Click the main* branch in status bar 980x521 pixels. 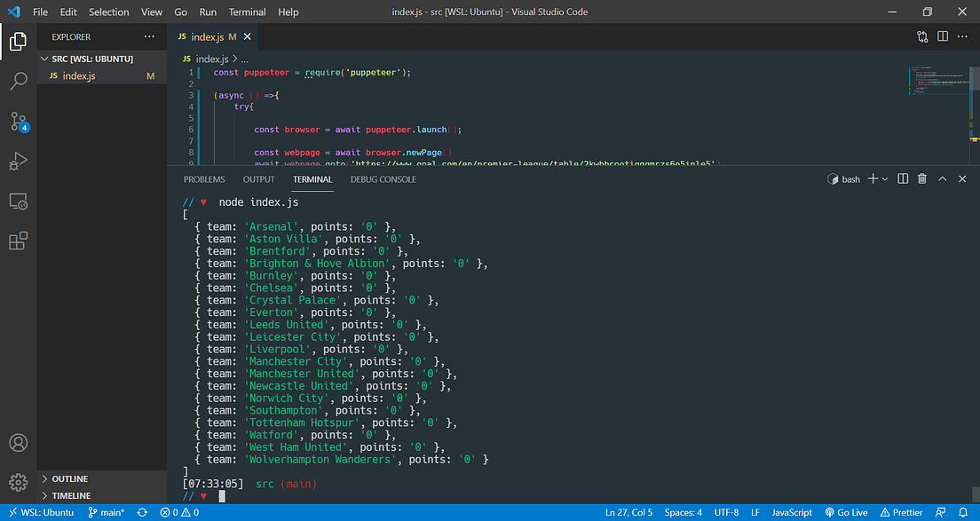click(x=107, y=512)
